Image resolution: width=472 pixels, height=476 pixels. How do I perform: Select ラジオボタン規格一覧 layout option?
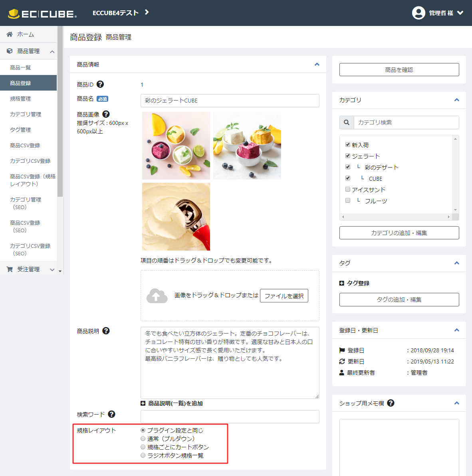coord(143,455)
